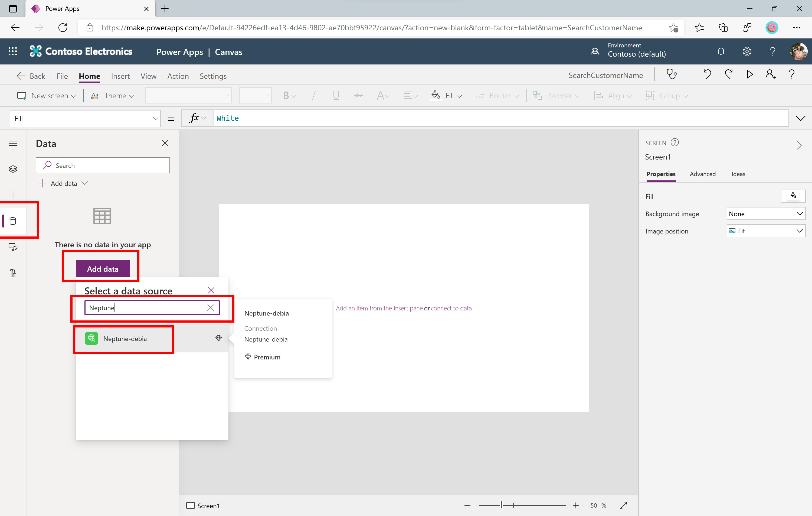Open the Fill color picker swatch
The image size is (812, 516).
[x=793, y=196]
